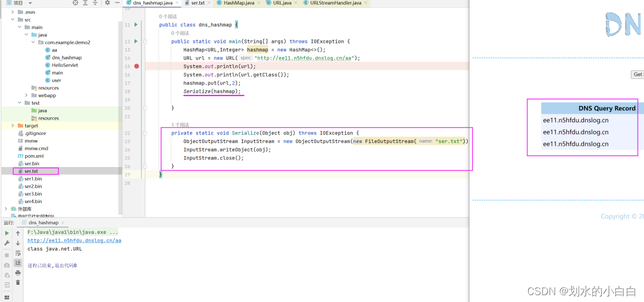Click the locate/select opened file target icon
The width and height of the screenshot is (644, 302).
pyautogui.click(x=75, y=2)
